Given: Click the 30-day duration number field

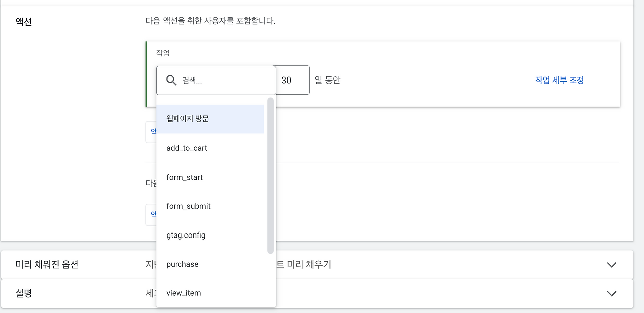Looking at the screenshot, I should tap(293, 80).
